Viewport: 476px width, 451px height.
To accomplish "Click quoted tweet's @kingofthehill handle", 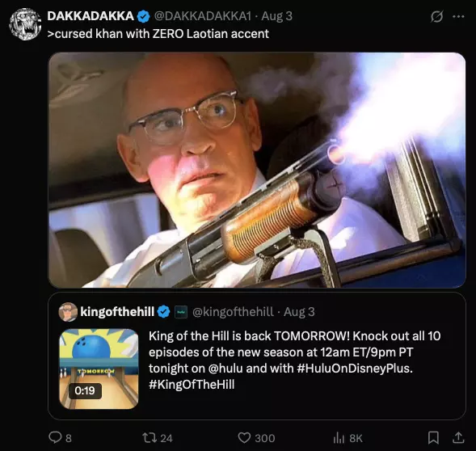I will [x=233, y=312].
